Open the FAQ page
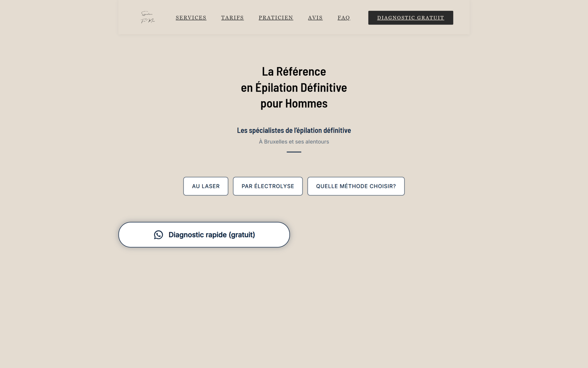The image size is (588, 368). point(344,17)
